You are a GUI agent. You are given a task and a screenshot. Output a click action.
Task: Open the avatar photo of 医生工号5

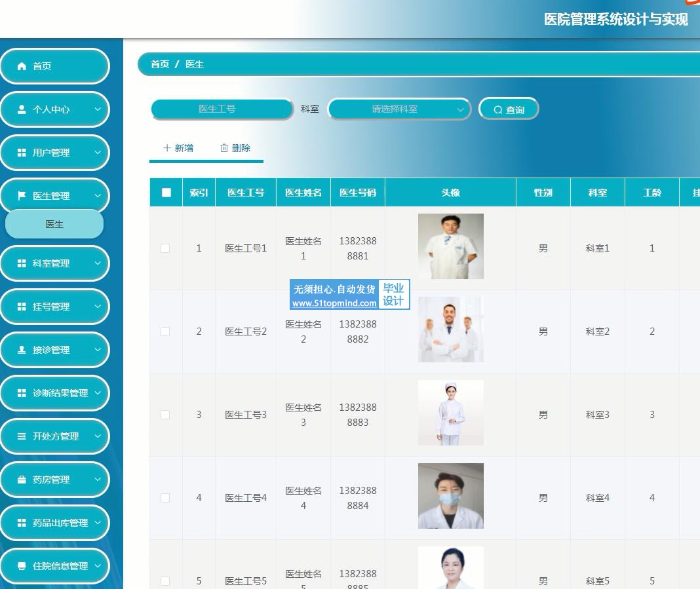(451, 567)
